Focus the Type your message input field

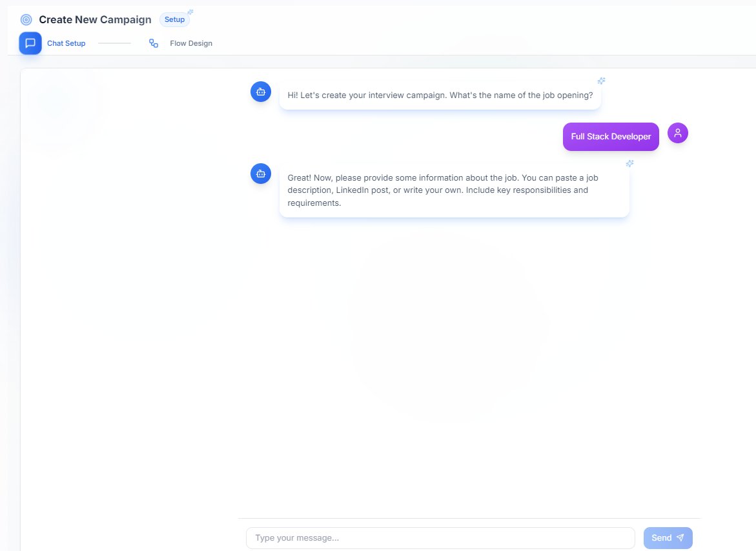coord(440,538)
